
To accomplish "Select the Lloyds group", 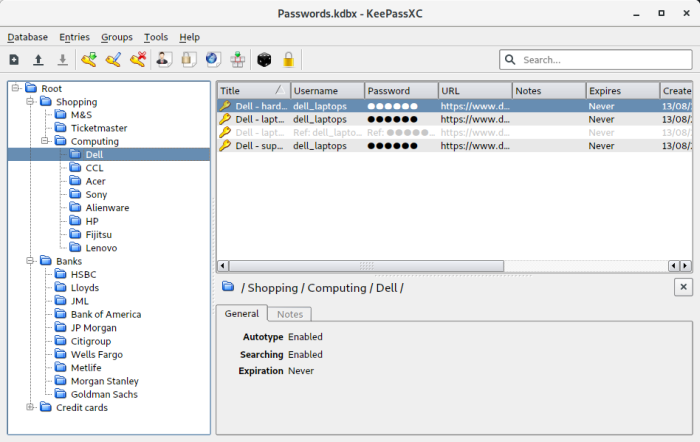I will pos(84,288).
